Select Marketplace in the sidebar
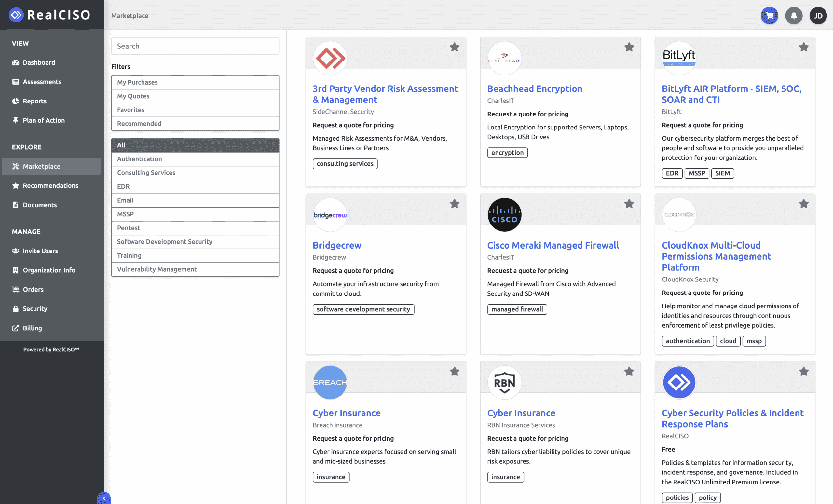 (51, 166)
